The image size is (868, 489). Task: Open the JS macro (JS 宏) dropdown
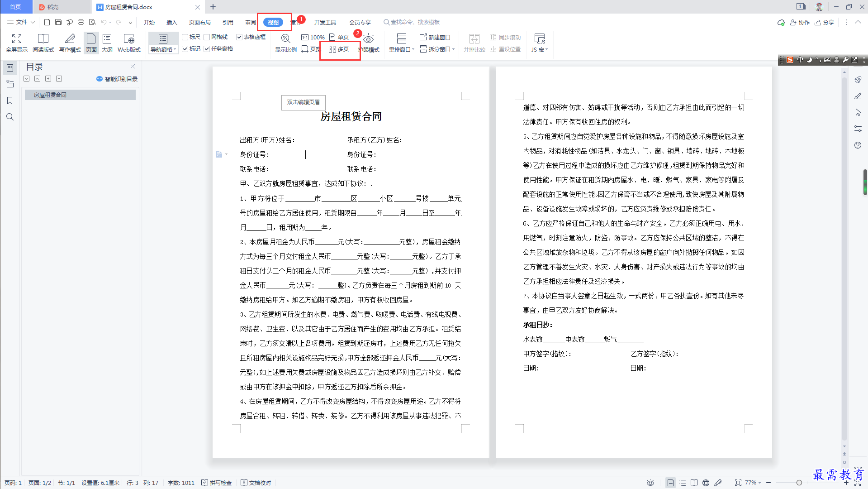540,50
